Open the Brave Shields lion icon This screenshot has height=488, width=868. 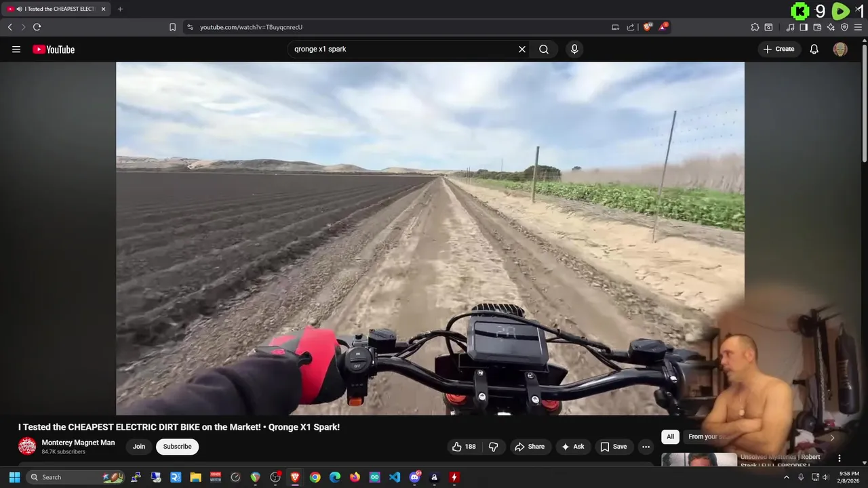[x=648, y=27]
